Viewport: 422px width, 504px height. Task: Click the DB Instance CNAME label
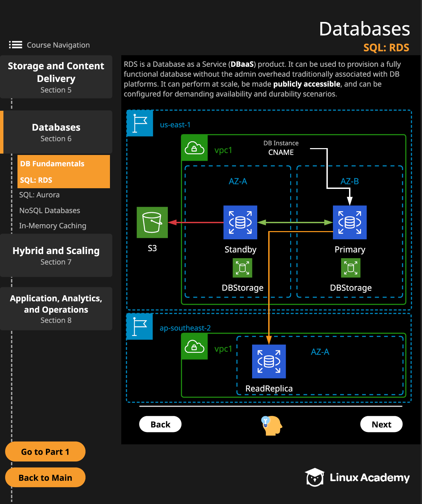[x=281, y=148]
